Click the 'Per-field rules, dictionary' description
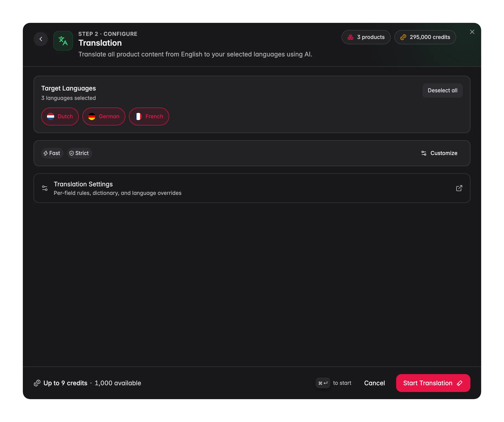This screenshot has height=422, width=504. (x=117, y=193)
